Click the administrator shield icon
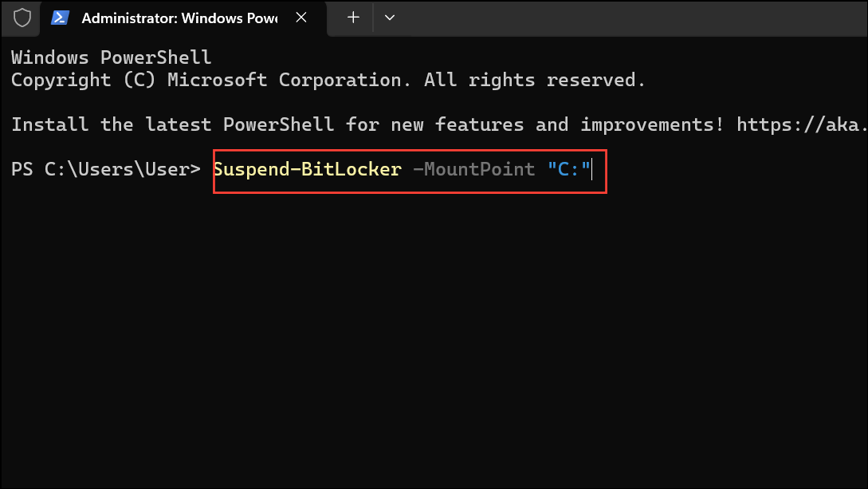 click(x=21, y=17)
